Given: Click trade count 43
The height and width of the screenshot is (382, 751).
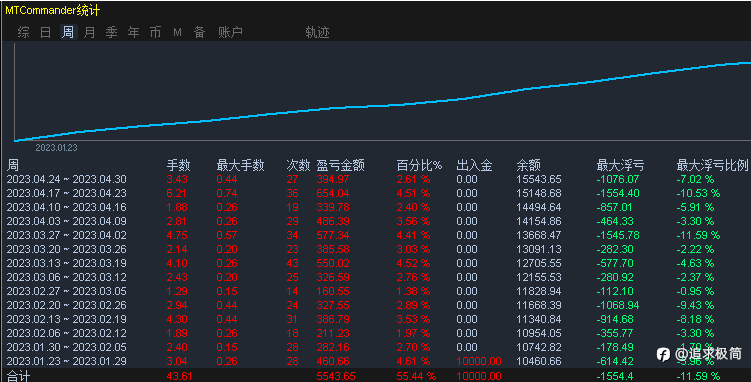Looking at the screenshot, I should click(292, 263).
